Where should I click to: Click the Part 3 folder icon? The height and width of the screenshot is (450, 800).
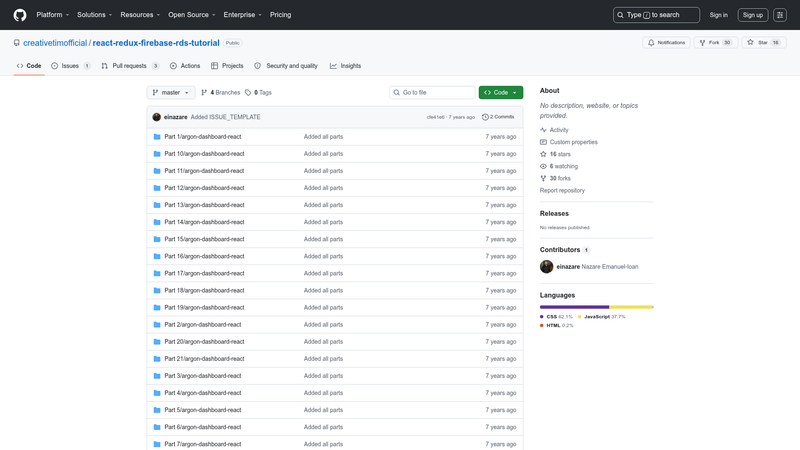(x=157, y=376)
